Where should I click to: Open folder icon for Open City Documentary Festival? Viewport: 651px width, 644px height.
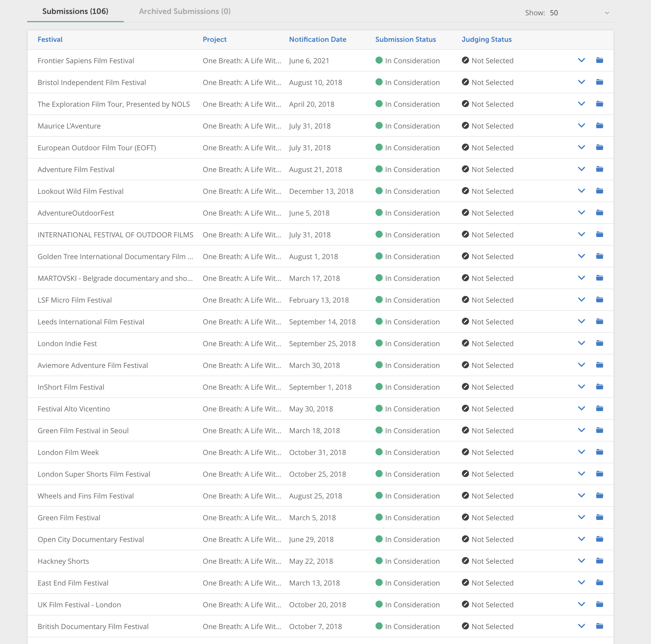tap(600, 539)
